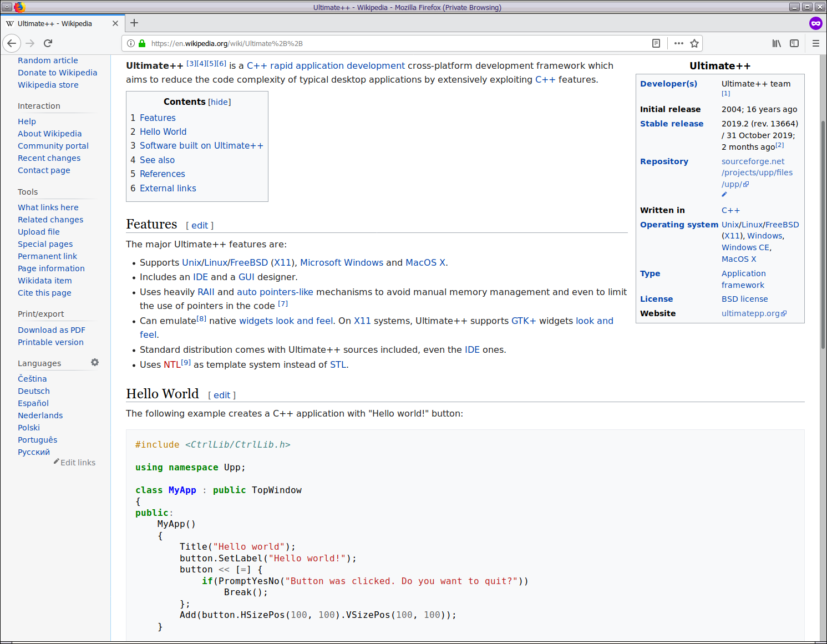Open Recent changes in sidebar
Image resolution: width=827 pixels, height=644 pixels.
point(49,158)
